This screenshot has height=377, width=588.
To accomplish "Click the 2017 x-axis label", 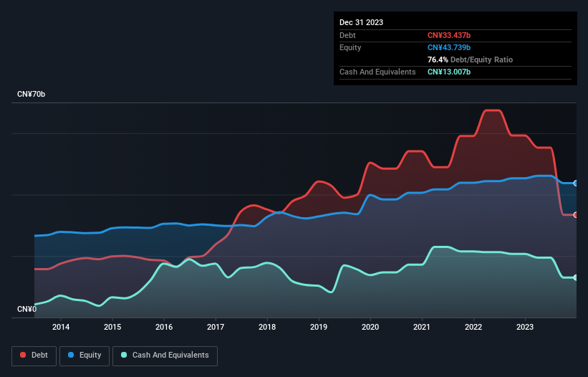I will point(216,327).
